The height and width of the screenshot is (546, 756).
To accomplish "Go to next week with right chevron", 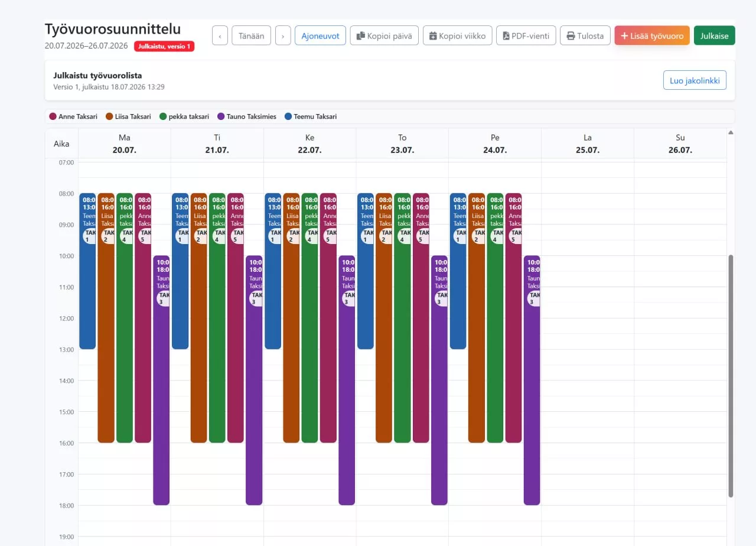I will pyautogui.click(x=283, y=35).
